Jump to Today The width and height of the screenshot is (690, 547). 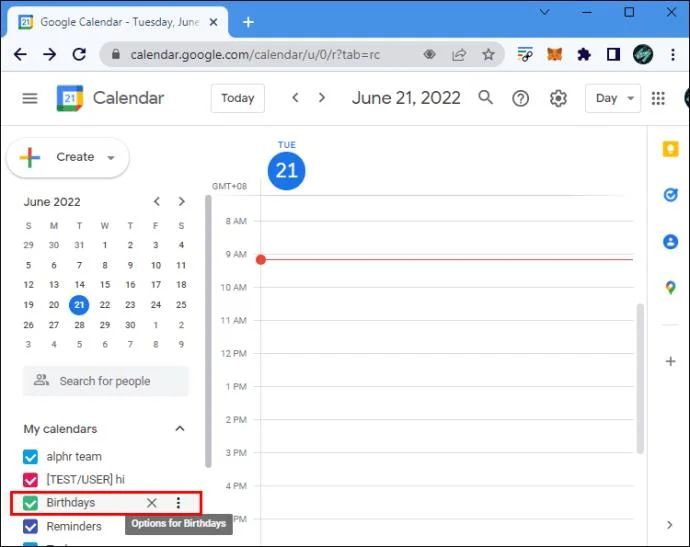click(238, 98)
